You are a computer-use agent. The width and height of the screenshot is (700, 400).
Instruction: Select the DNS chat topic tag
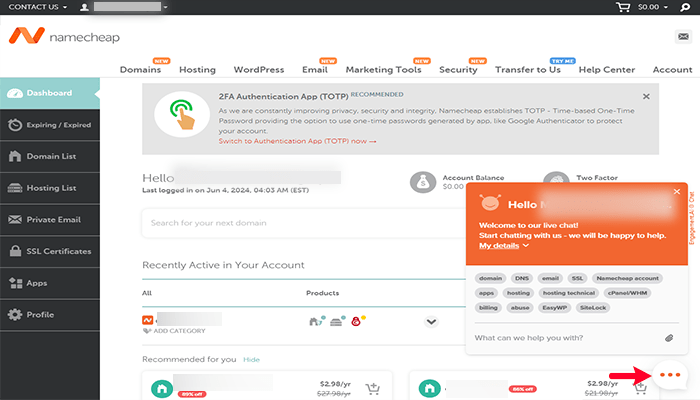point(522,278)
